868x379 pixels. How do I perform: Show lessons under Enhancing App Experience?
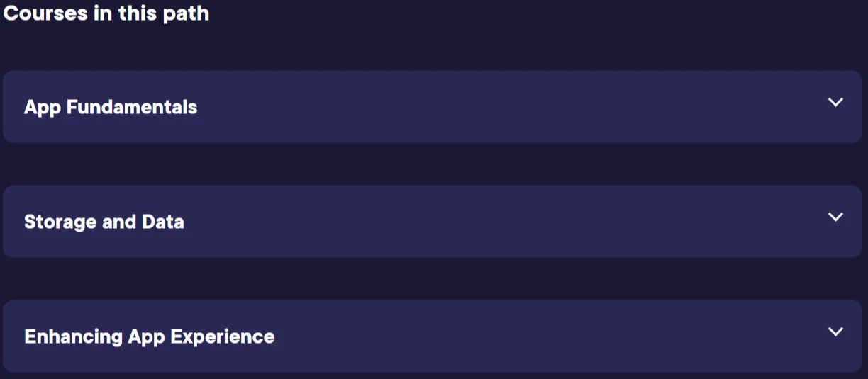coord(433,336)
